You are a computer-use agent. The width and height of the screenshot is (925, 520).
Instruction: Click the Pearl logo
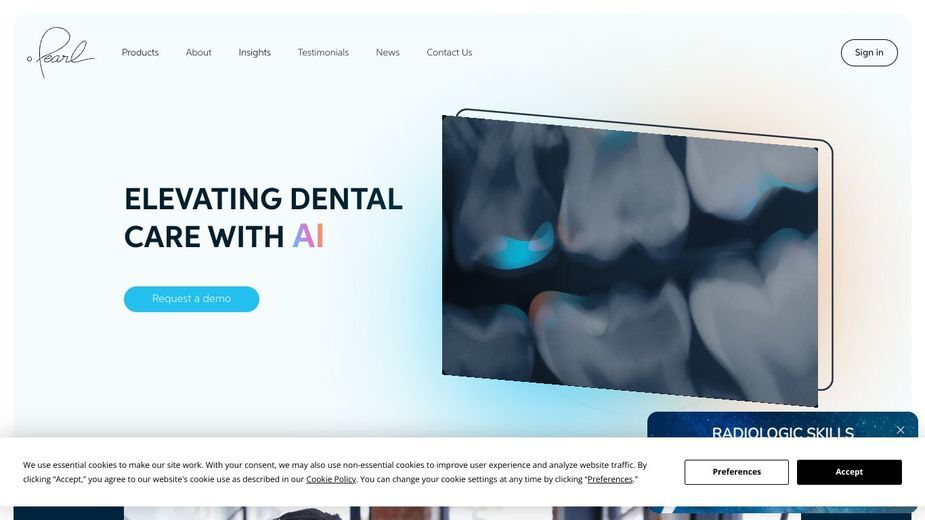click(61, 53)
